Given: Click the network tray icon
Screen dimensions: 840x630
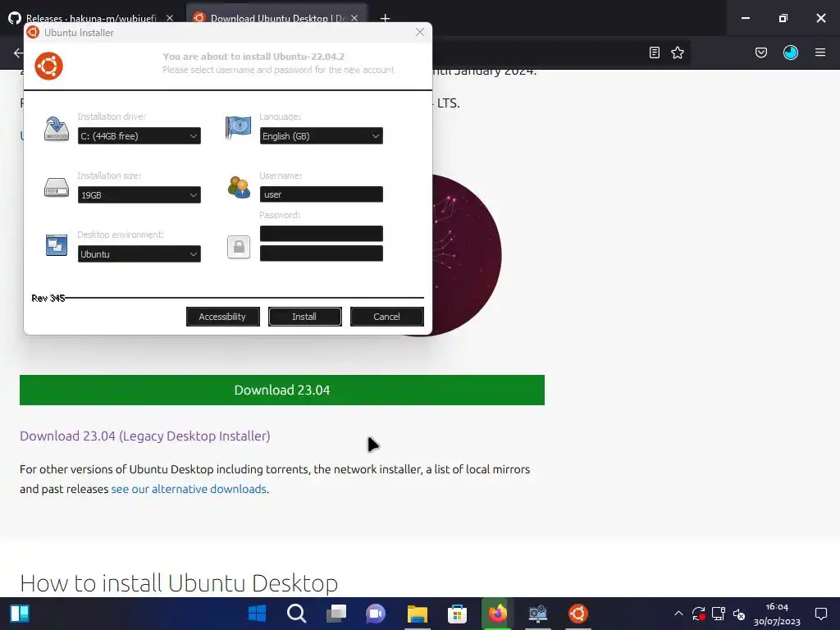Looking at the screenshot, I should (719, 614).
